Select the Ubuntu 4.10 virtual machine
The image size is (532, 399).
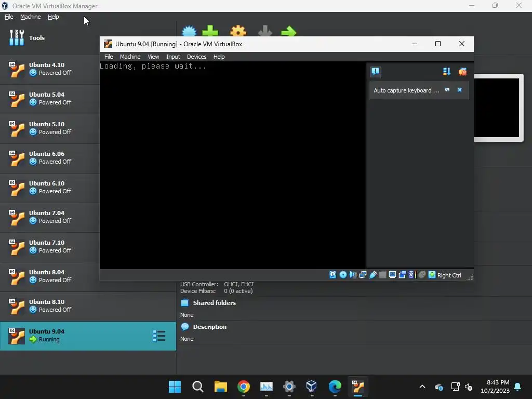[x=49, y=69]
